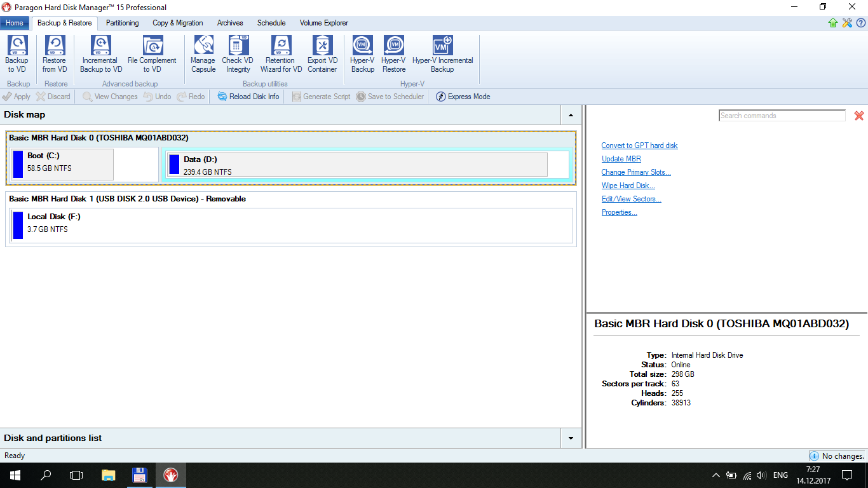Viewport: 868px width, 488px height.
Task: Start Incremental Backup to VD
Action: pos(100,55)
